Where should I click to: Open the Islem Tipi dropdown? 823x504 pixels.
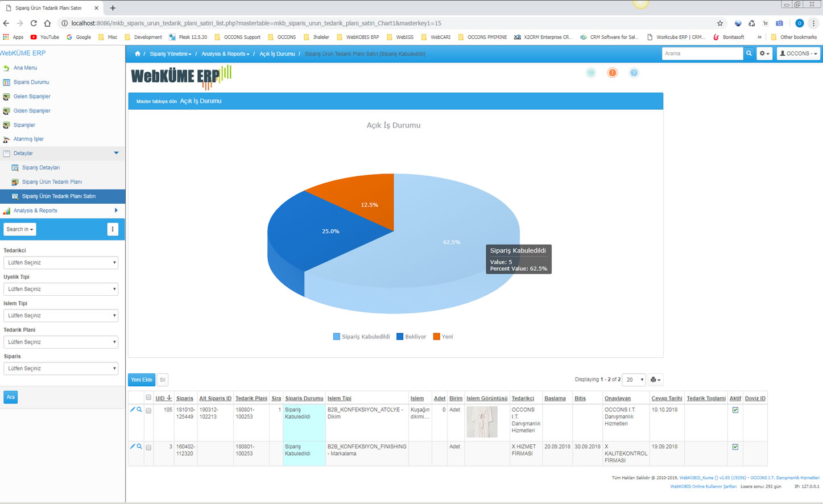pyautogui.click(x=61, y=316)
